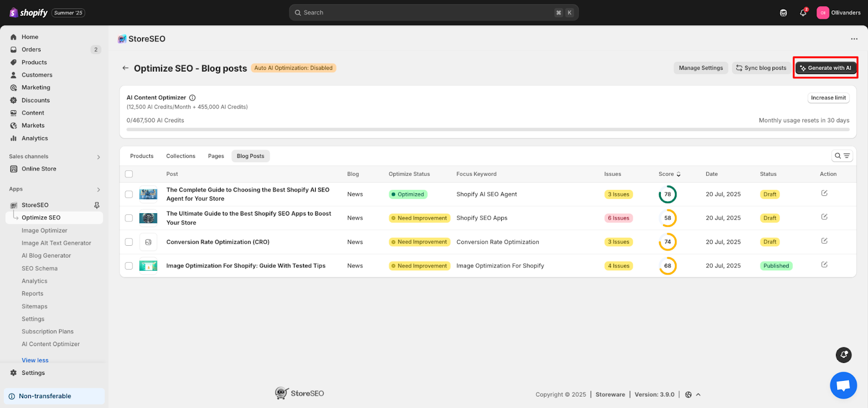The image size is (868, 408).
Task: Expand the footer language chevron
Action: (698, 394)
